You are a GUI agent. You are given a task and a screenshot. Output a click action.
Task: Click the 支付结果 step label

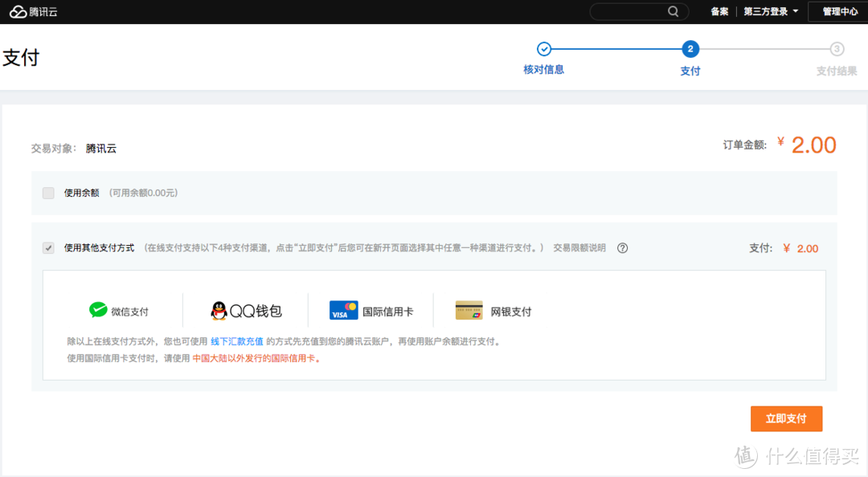[x=837, y=71]
